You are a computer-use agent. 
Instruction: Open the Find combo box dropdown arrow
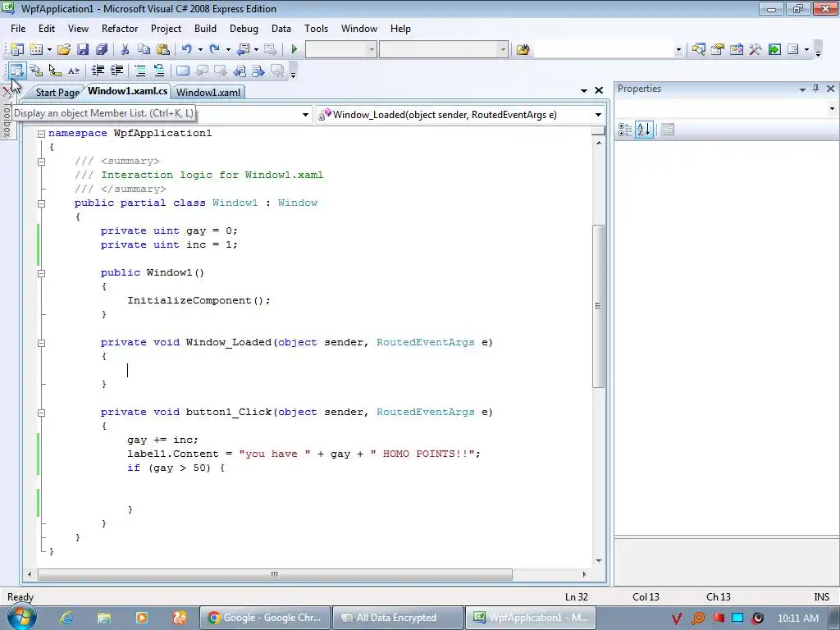678,50
